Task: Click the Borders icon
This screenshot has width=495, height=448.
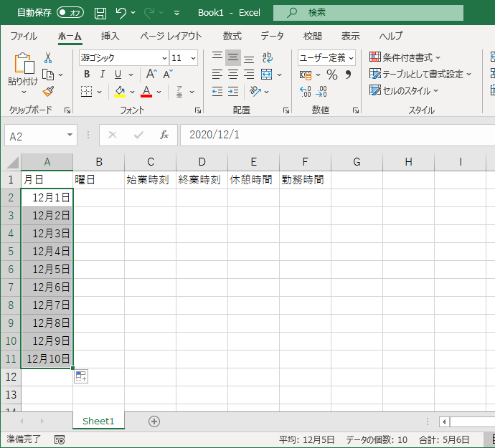Action: coord(86,92)
